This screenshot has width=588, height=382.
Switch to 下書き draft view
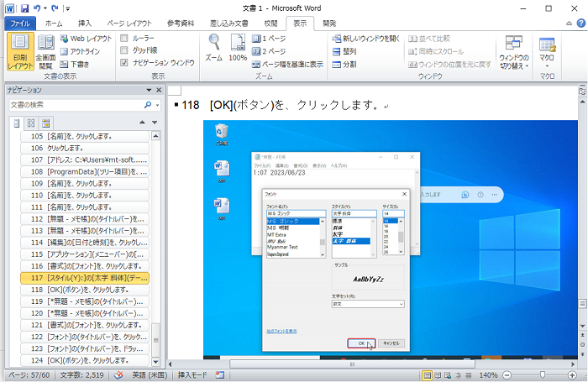coord(75,64)
